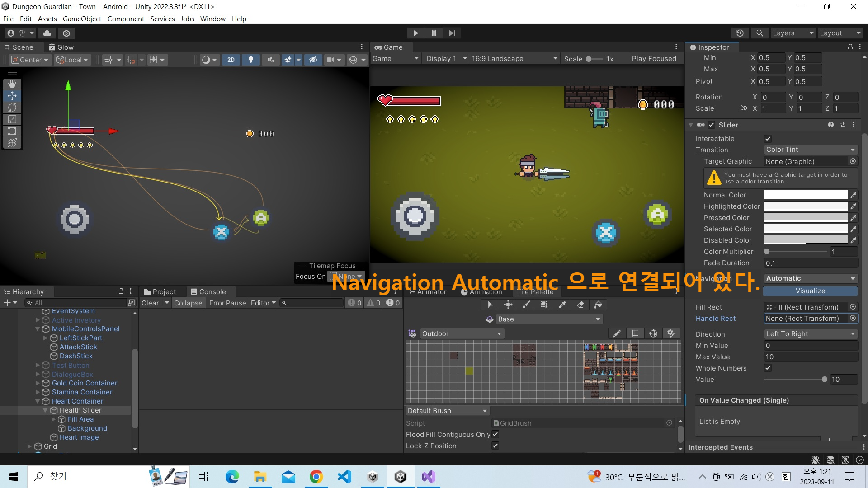Select the Rotate tool in Scene
The image size is (868, 488).
(12, 108)
